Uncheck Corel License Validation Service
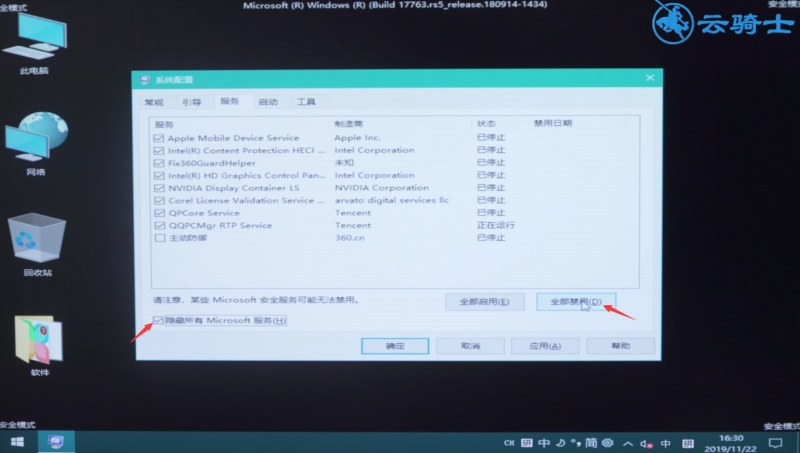This screenshot has width=800, height=453. tap(159, 201)
